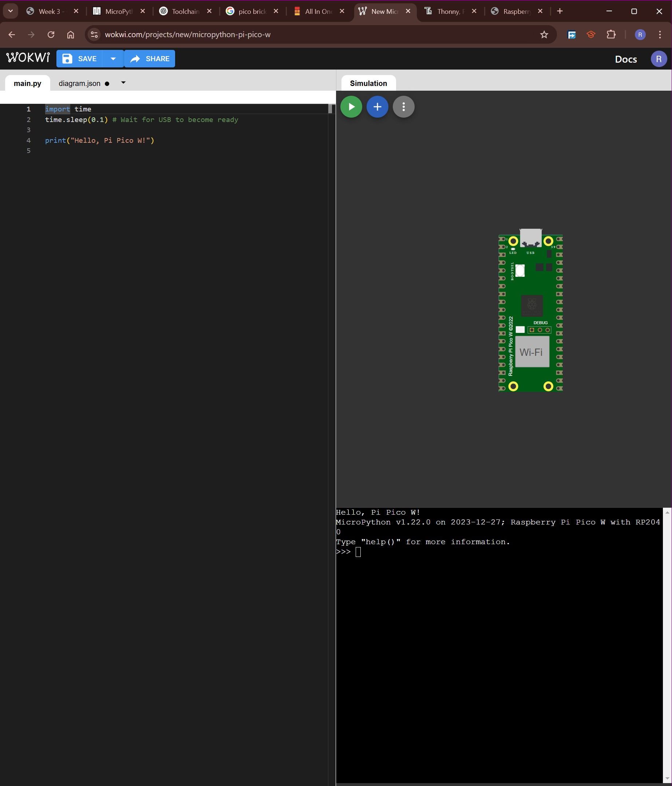This screenshot has height=786, width=672.
Task: Reload the page
Action: (51, 35)
